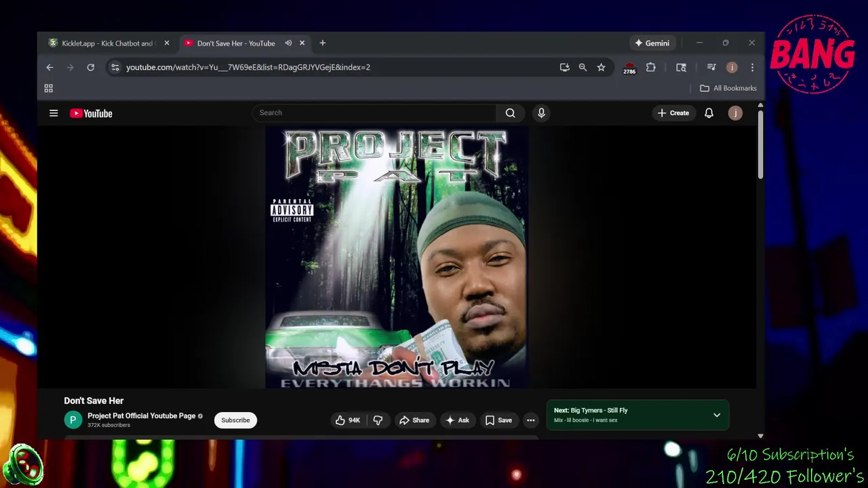Open Gemini in Chrome
868x488 pixels.
pyautogui.click(x=652, y=43)
